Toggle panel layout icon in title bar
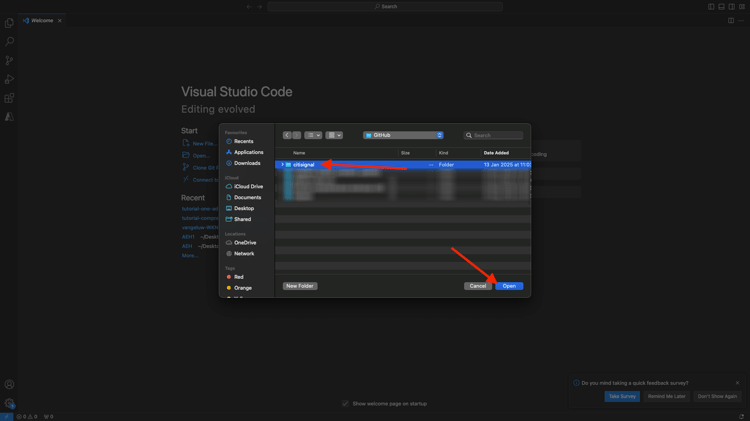Viewport: 750px width, 421px height. [x=721, y=7]
